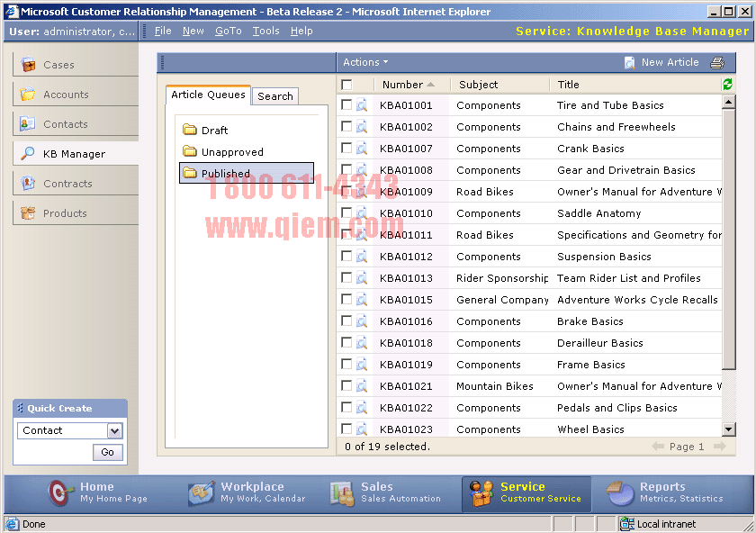This screenshot has width=756, height=533.
Task: Click the Home target icon in bottom bar
Action: click(59, 493)
